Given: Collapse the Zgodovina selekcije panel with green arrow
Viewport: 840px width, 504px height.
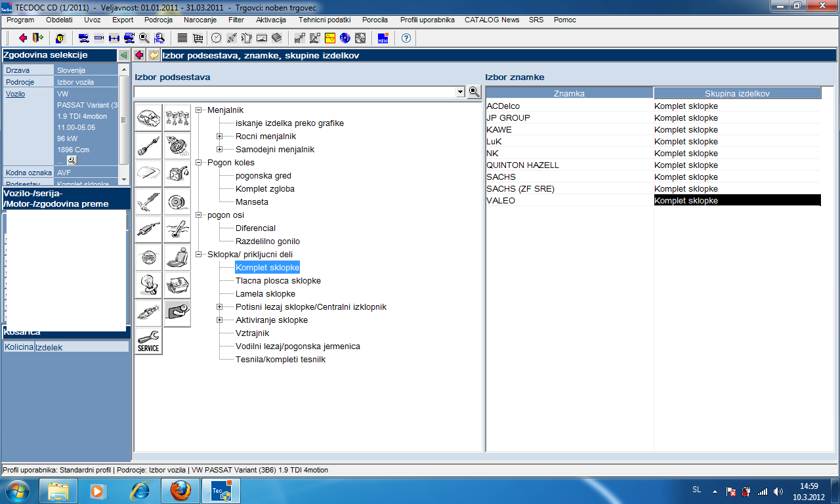Looking at the screenshot, I should click(x=123, y=55).
